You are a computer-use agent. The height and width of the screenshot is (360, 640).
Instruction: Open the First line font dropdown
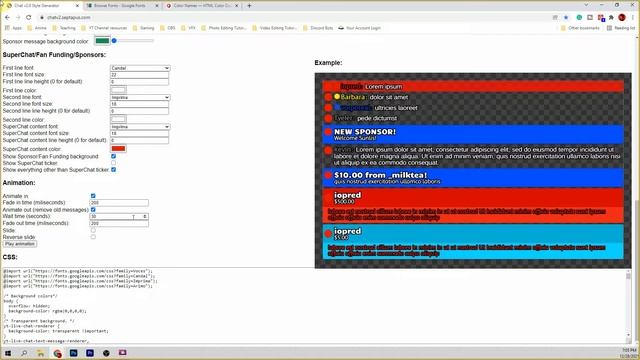point(140,68)
